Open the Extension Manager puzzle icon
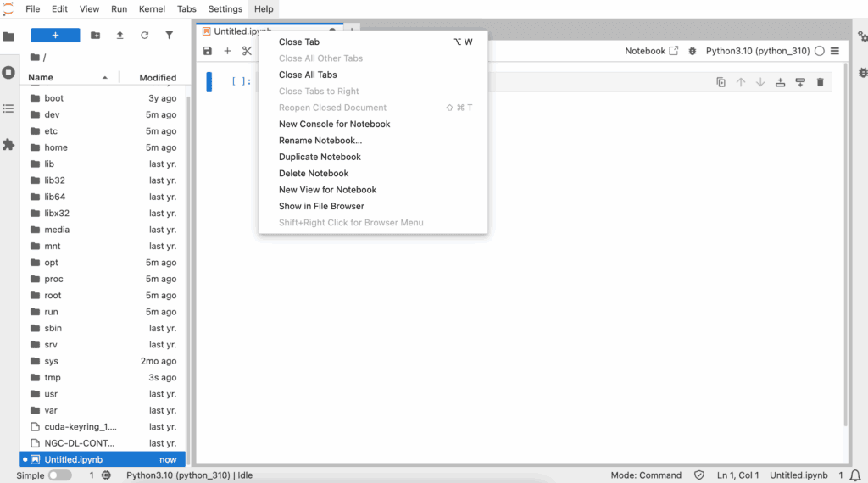Image resolution: width=868 pixels, height=483 pixels. point(8,145)
